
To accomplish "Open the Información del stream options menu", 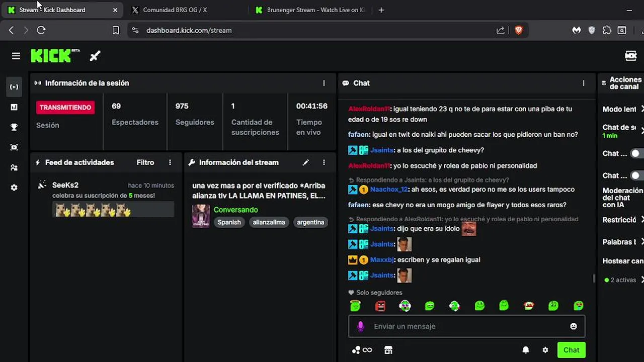I will pyautogui.click(x=324, y=162).
